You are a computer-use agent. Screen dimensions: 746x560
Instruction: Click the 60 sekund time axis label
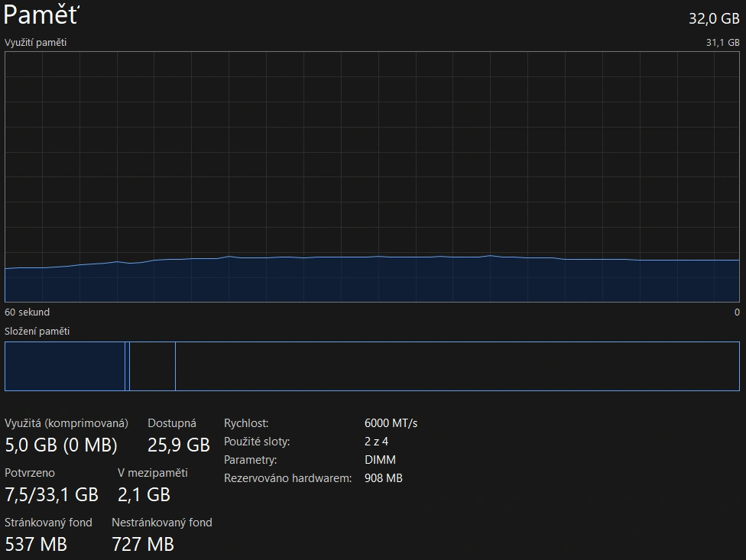tap(27, 312)
